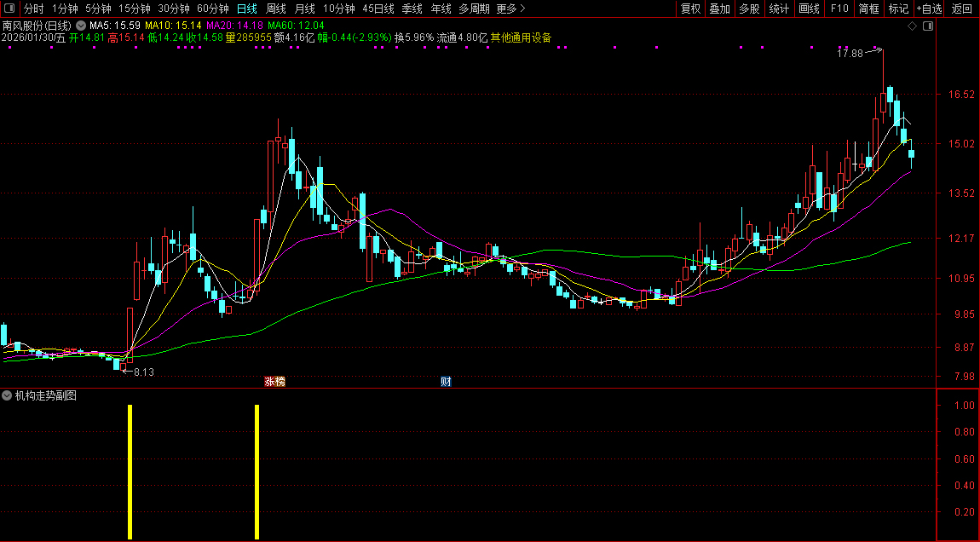Click the 涨榜 event marker

pos(274,382)
